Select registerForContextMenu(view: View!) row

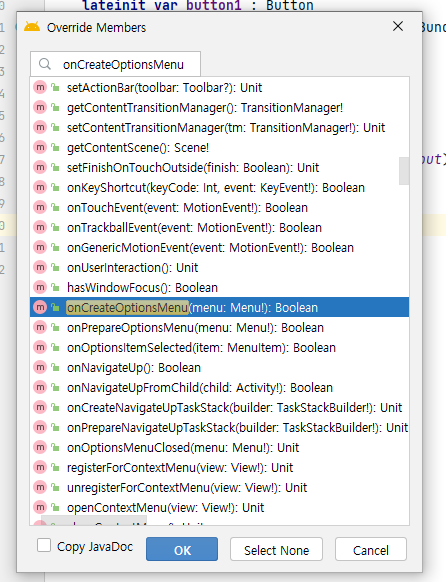click(219, 468)
